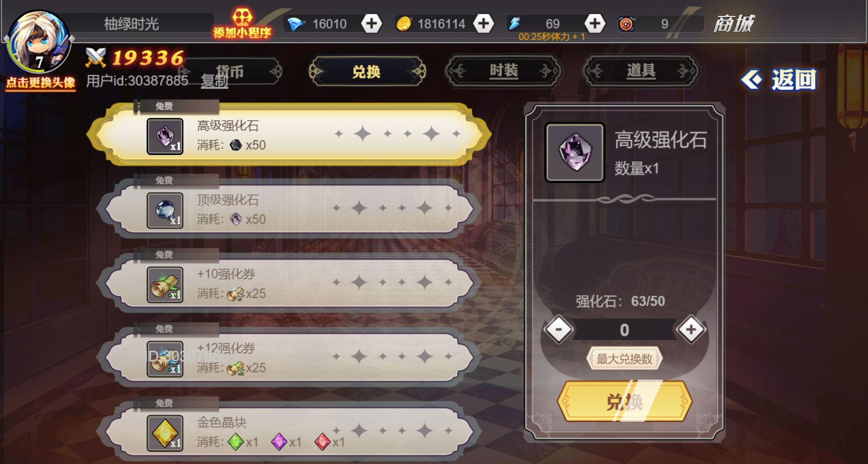Image resolution: width=868 pixels, height=464 pixels.
Task: Add diamonds with the plus icon
Action: coord(371,24)
